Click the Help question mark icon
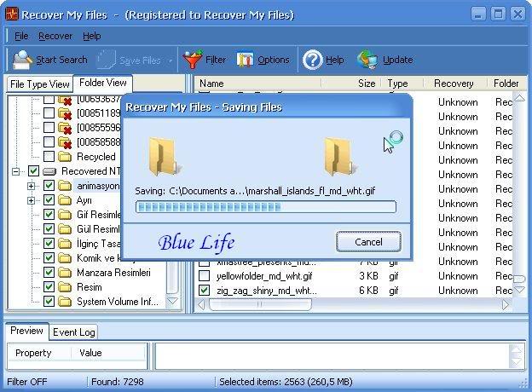The width and height of the screenshot is (532, 392). coord(312,60)
